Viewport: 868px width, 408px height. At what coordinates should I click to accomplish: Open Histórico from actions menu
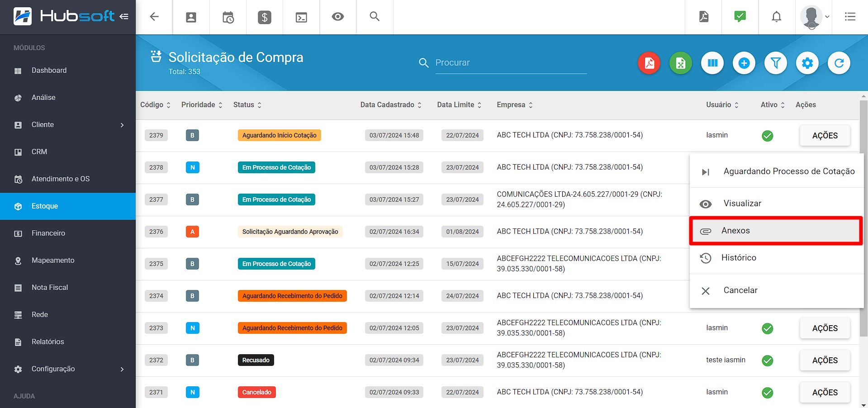click(x=777, y=258)
